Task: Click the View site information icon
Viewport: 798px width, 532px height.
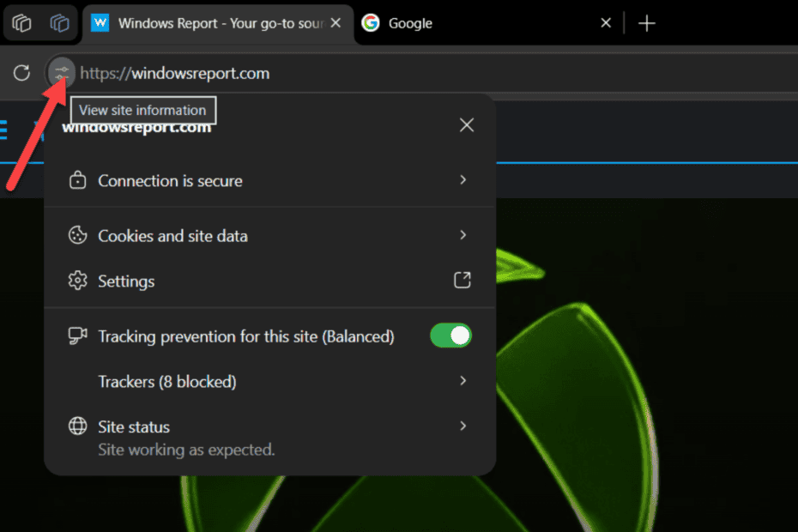Action: pyautogui.click(x=62, y=73)
